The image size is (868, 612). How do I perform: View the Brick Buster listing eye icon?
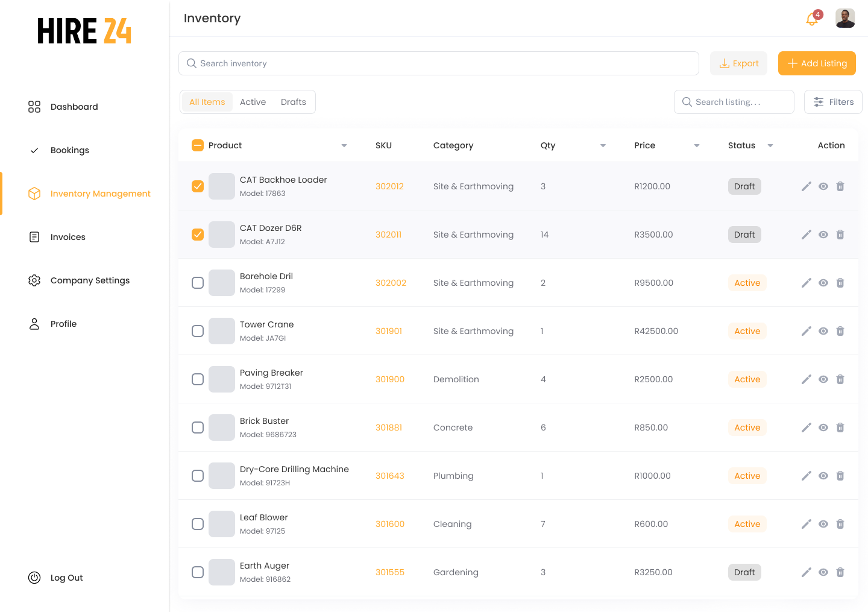823,427
